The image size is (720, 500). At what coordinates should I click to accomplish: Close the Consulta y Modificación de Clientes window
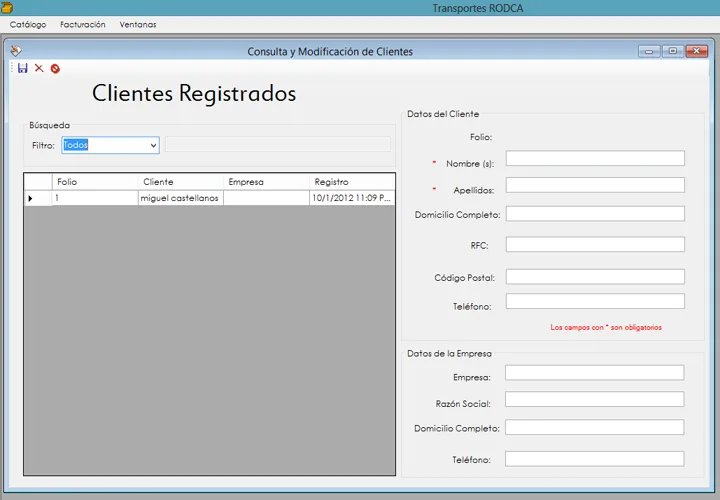pos(697,51)
